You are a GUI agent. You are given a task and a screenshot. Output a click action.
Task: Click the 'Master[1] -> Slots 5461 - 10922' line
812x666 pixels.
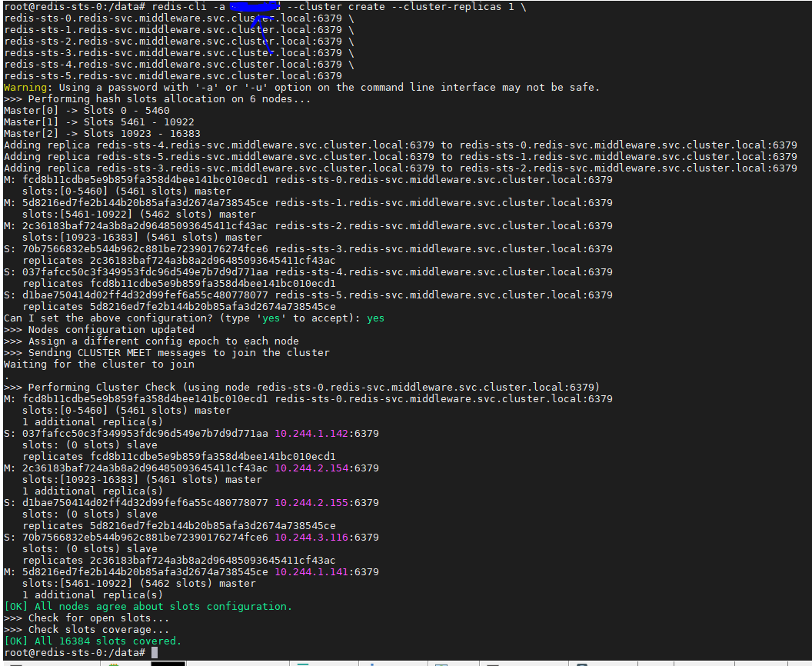pos(98,122)
